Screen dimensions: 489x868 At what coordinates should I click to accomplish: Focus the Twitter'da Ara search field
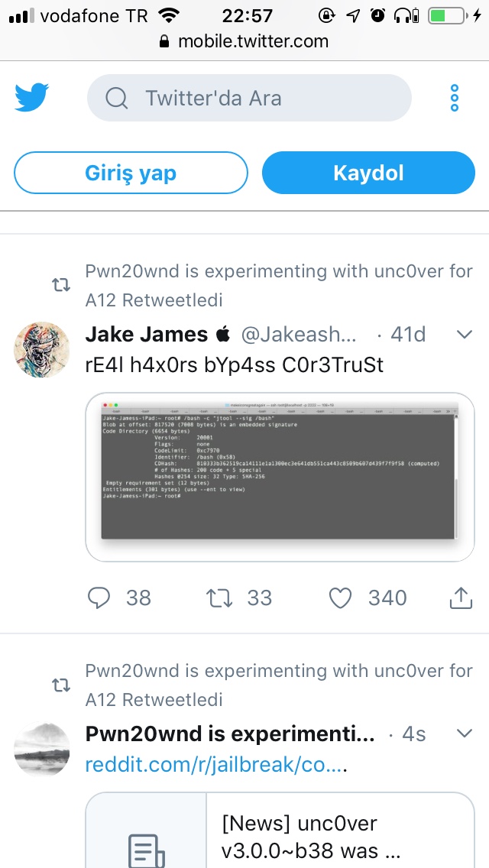[260, 98]
